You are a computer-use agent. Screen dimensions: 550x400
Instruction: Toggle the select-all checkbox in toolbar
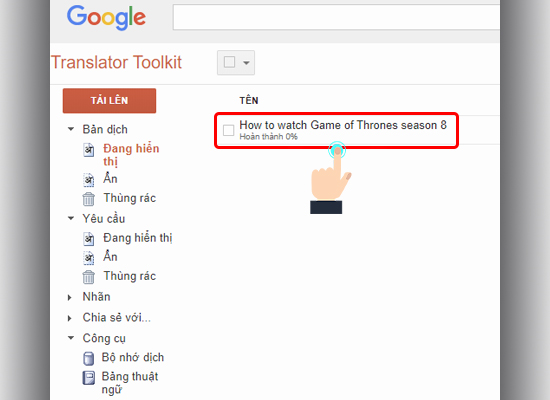point(229,62)
